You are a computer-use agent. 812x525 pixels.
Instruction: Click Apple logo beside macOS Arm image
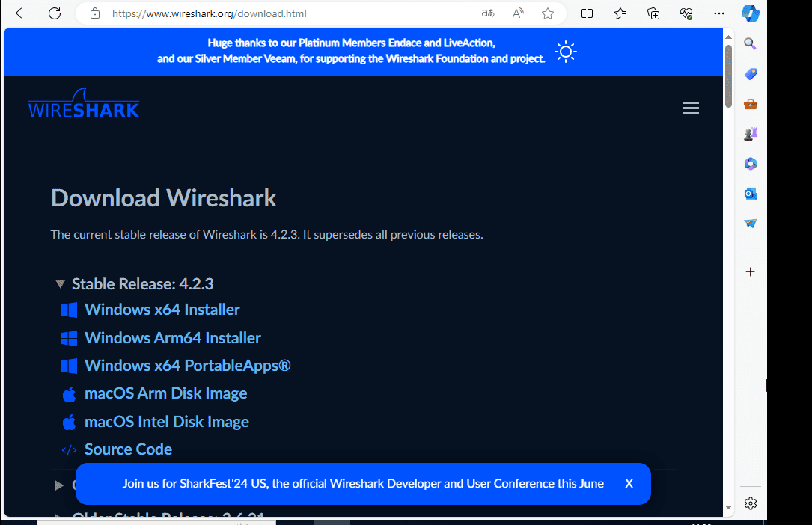point(69,394)
